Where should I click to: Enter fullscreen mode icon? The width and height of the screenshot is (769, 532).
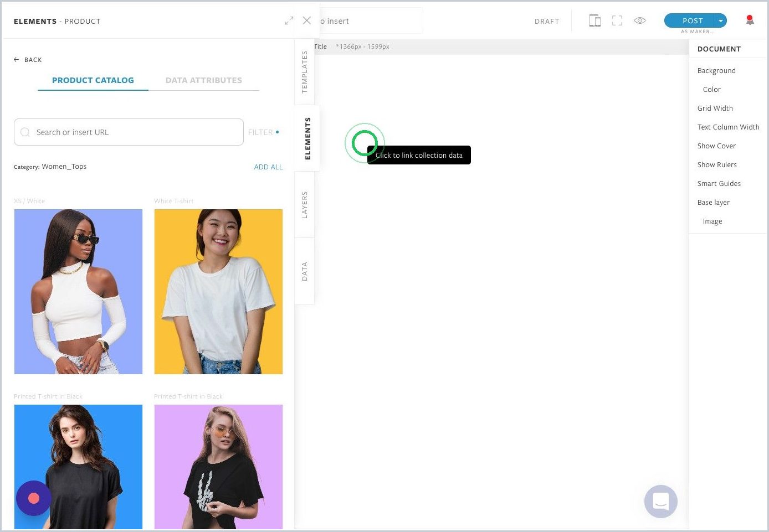tap(617, 20)
